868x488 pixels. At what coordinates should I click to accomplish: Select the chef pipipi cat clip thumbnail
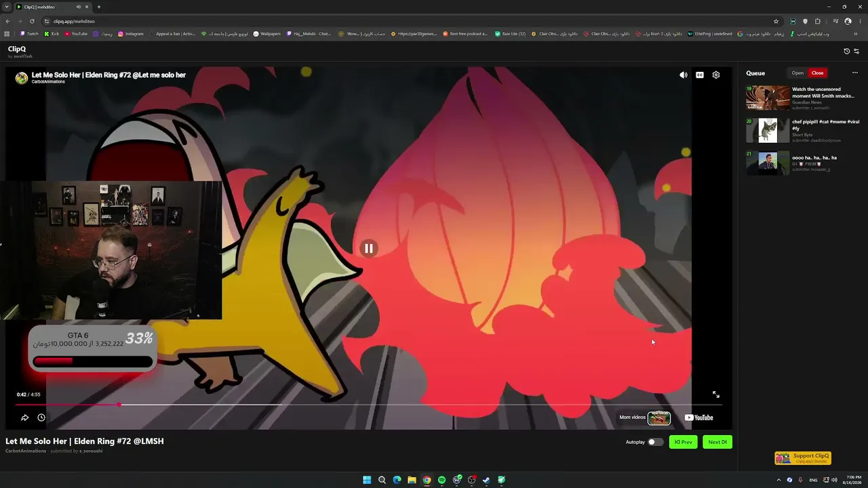768,130
